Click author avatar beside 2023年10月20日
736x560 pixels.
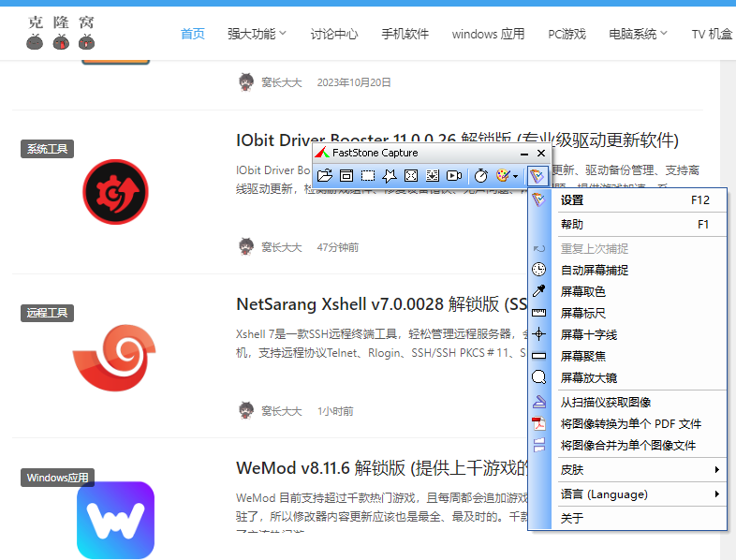pyautogui.click(x=246, y=82)
